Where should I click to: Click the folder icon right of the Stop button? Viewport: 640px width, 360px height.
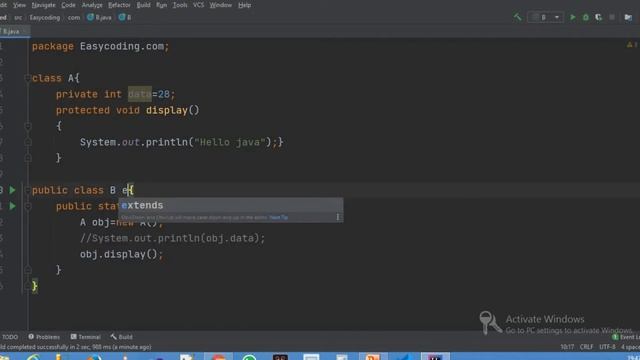click(x=628, y=17)
